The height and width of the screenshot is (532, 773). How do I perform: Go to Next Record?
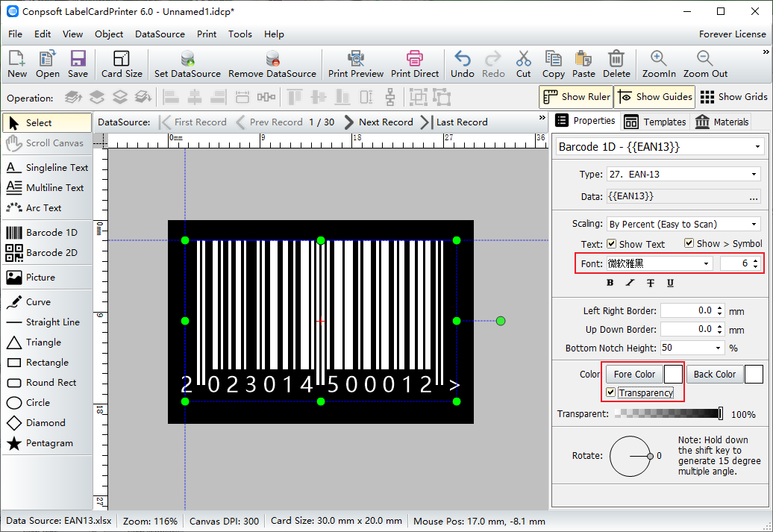(x=378, y=122)
